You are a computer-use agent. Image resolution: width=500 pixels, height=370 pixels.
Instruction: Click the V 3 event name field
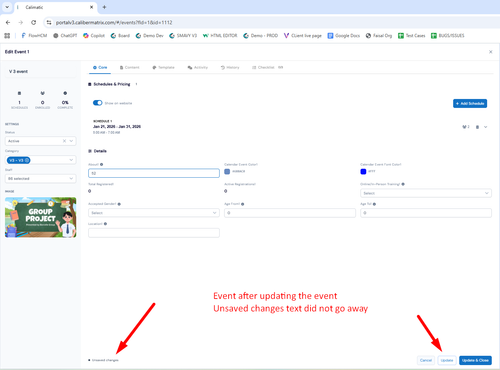(41, 71)
